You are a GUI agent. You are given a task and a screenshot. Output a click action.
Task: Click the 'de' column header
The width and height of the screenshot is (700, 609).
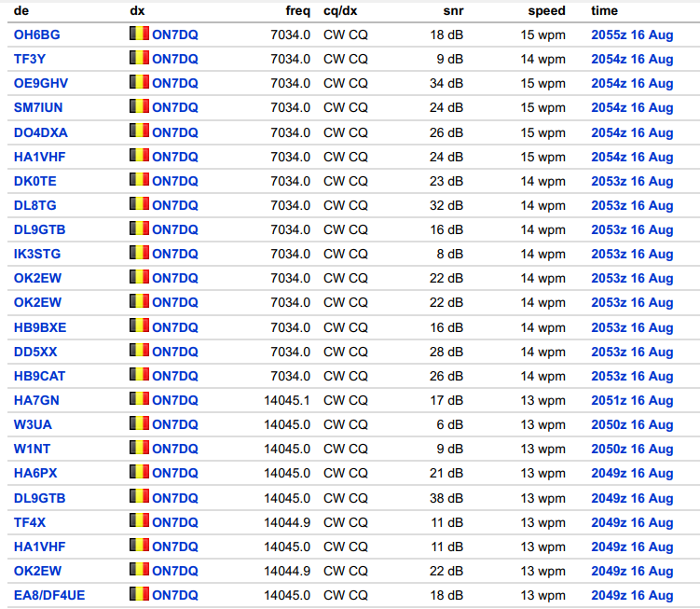pos(21,10)
